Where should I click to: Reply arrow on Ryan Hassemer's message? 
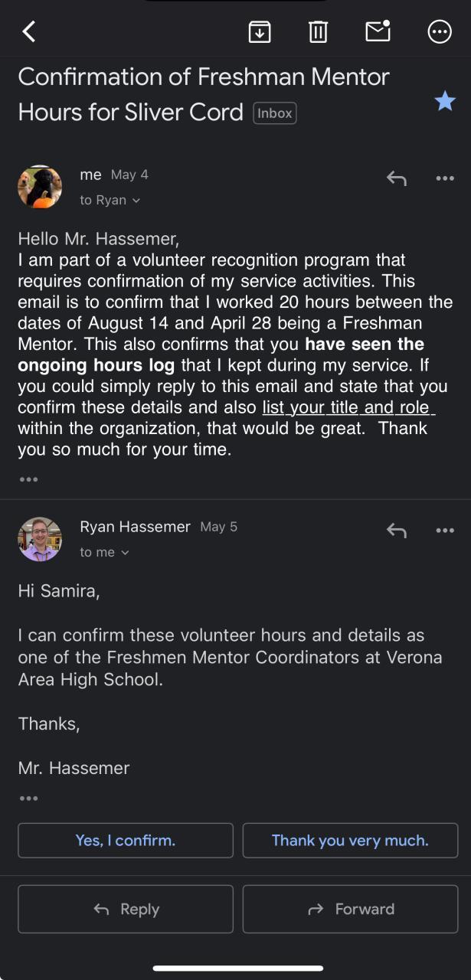[396, 530]
